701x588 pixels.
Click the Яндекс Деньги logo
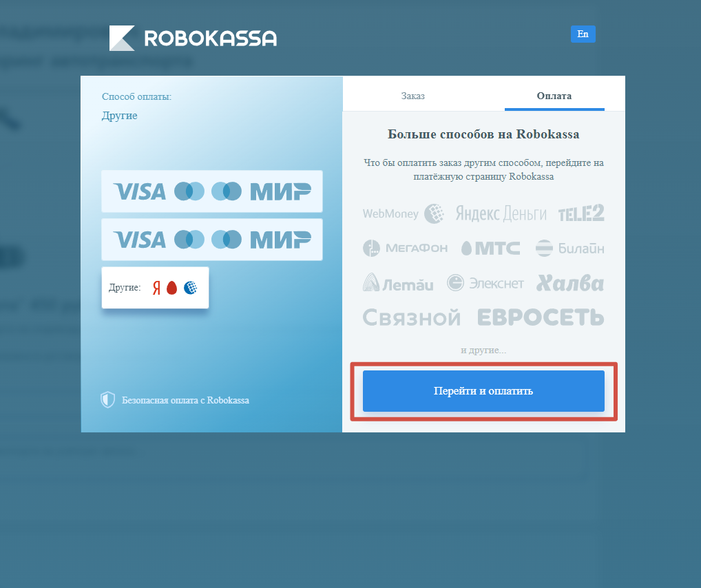501,213
